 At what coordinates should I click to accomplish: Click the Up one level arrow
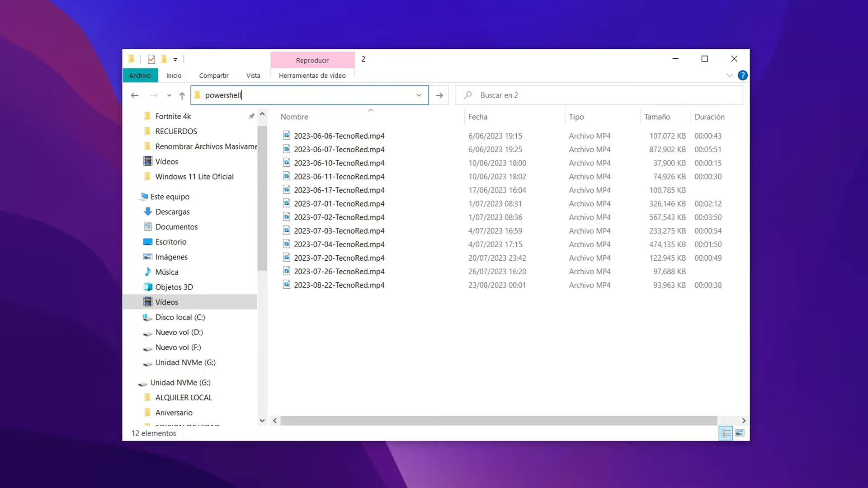(x=182, y=95)
